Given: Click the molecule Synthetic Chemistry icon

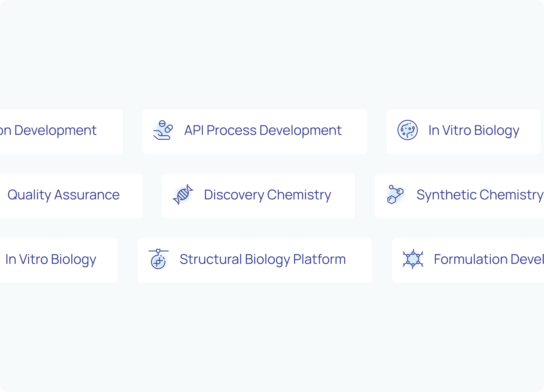Looking at the screenshot, I should (x=395, y=195).
